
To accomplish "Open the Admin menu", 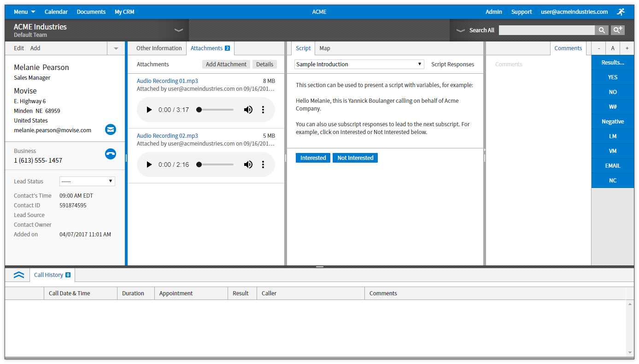I will (494, 12).
